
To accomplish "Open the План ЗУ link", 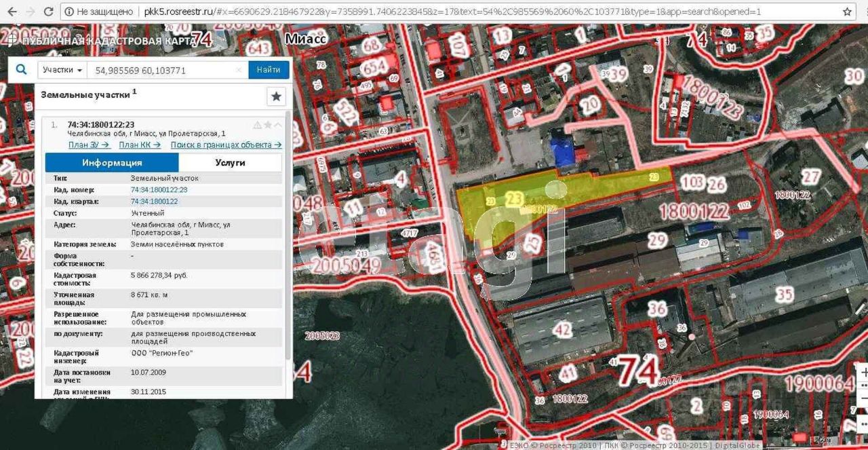I will coord(89,145).
